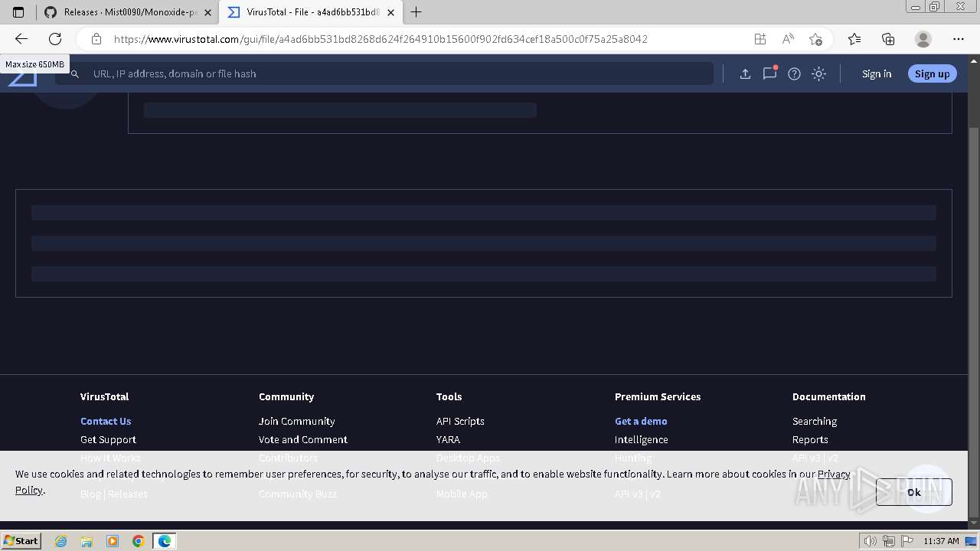This screenshot has width=980, height=551.
Task: Open the API Scripts link
Action: point(460,421)
